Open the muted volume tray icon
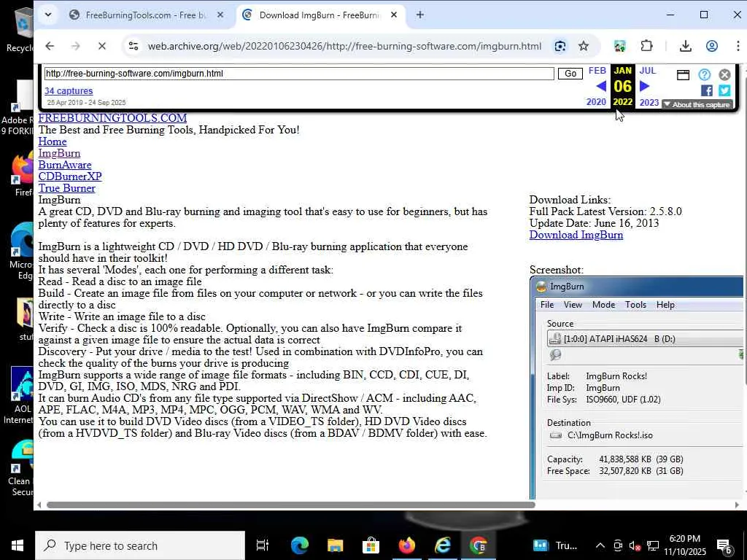The image size is (747, 560). tap(635, 545)
